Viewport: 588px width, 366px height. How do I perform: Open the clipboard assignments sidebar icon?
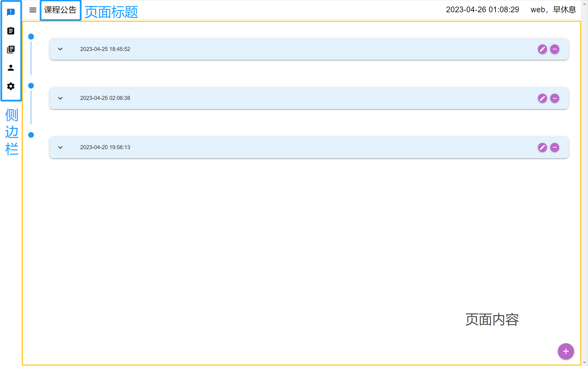tap(11, 31)
